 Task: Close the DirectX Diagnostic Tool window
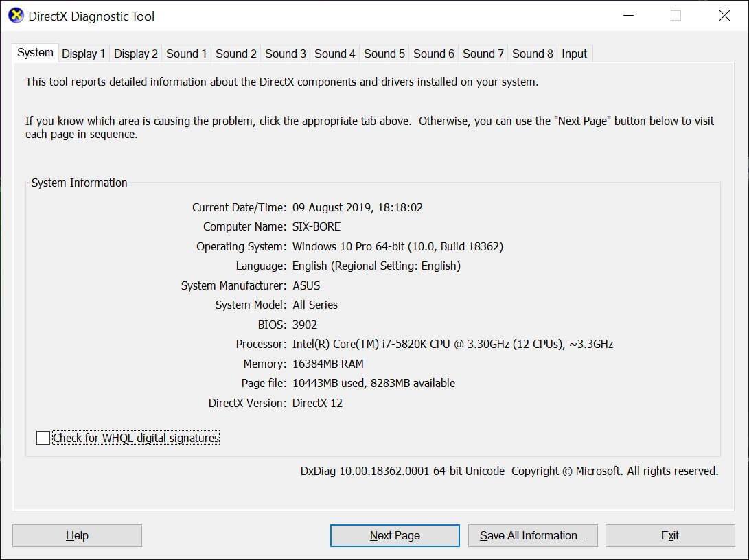(724, 16)
